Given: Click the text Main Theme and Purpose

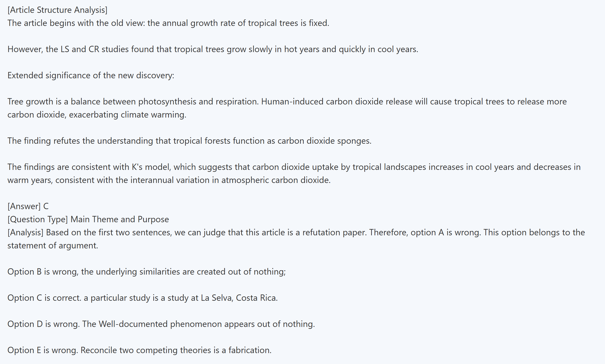Looking at the screenshot, I should coord(120,219).
